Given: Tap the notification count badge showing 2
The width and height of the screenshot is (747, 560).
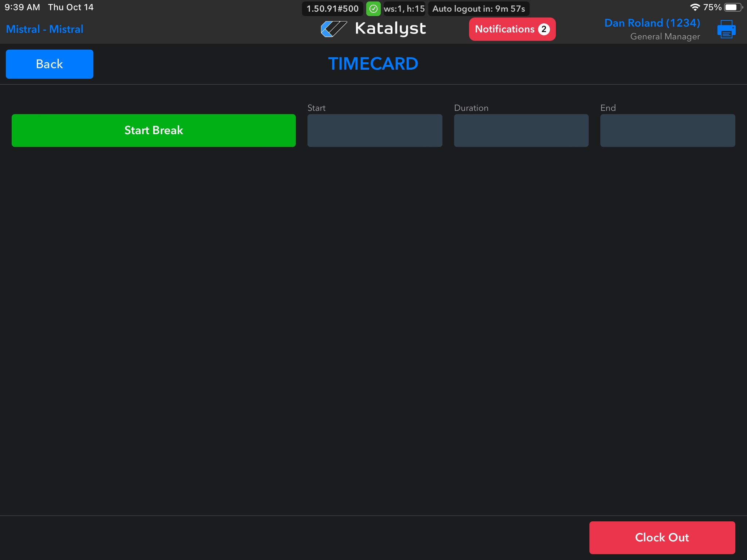Looking at the screenshot, I should tap(544, 29).
